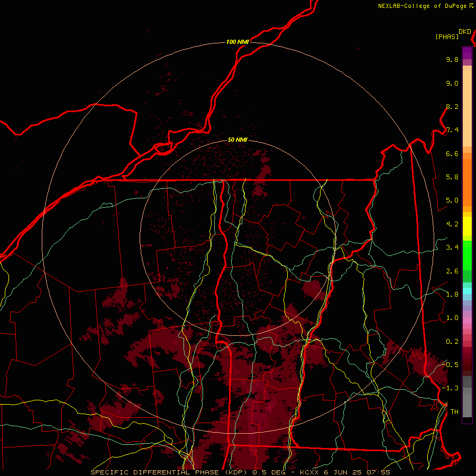Image resolution: width=476 pixels, height=476 pixels.
Task: Click the bright green segment of the color bar
Action: (x=467, y=255)
